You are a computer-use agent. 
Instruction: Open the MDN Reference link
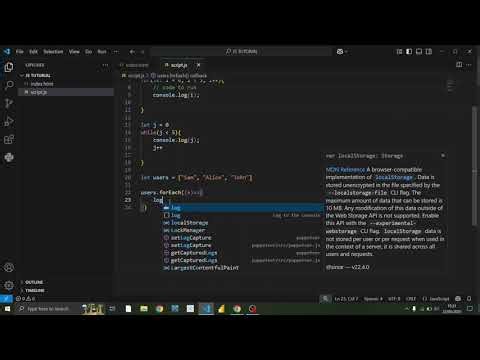pyautogui.click(x=345, y=169)
